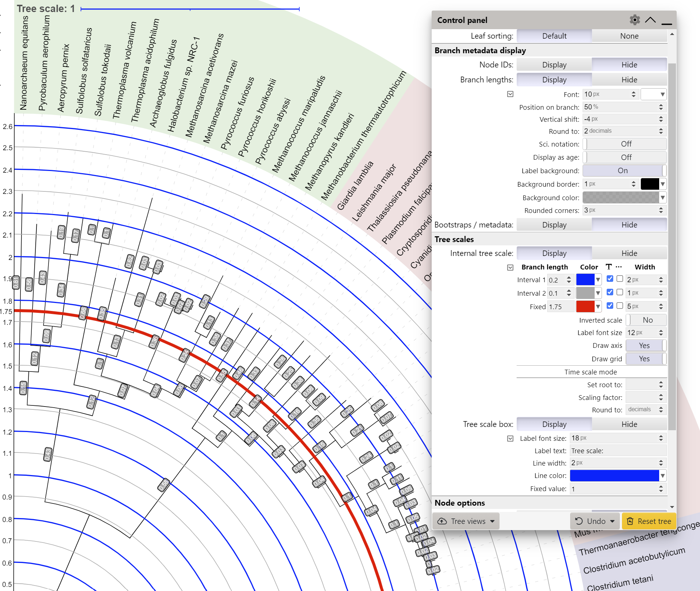Set leaf sorting to None

point(629,36)
